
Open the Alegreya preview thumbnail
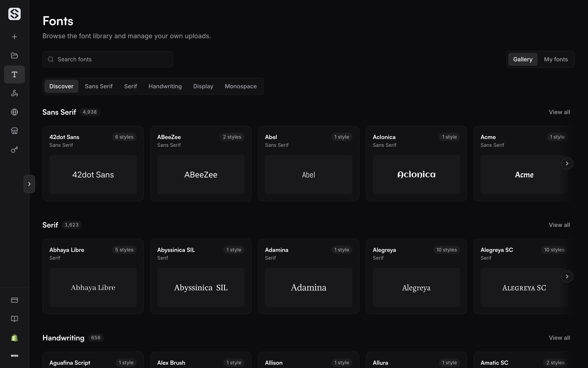click(416, 287)
